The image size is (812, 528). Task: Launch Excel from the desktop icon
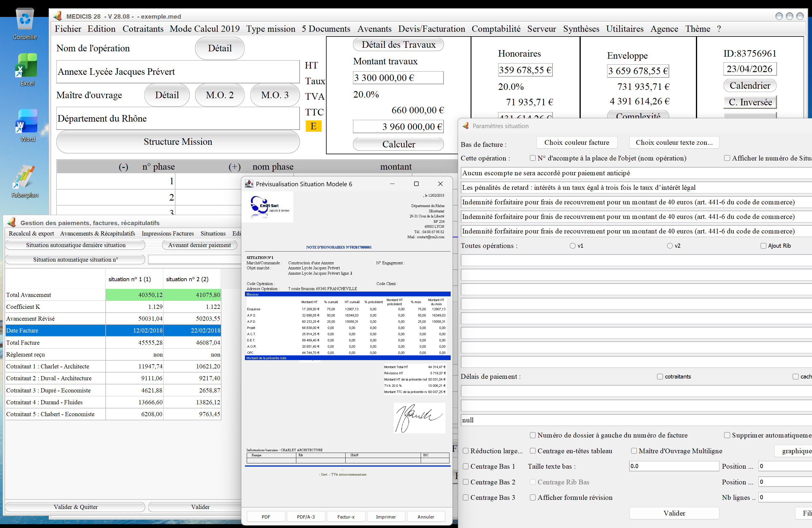point(27,69)
